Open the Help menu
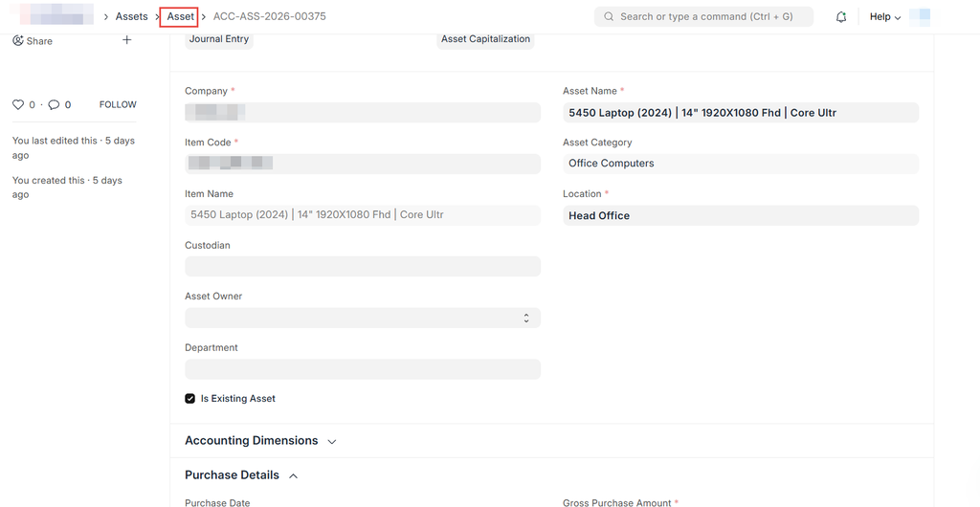 pos(884,17)
